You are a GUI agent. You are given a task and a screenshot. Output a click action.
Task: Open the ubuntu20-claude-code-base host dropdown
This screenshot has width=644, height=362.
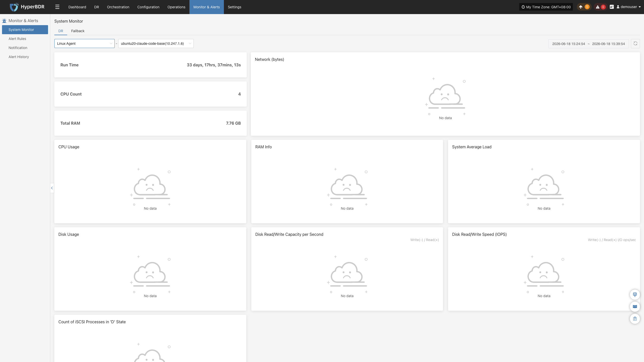(156, 43)
